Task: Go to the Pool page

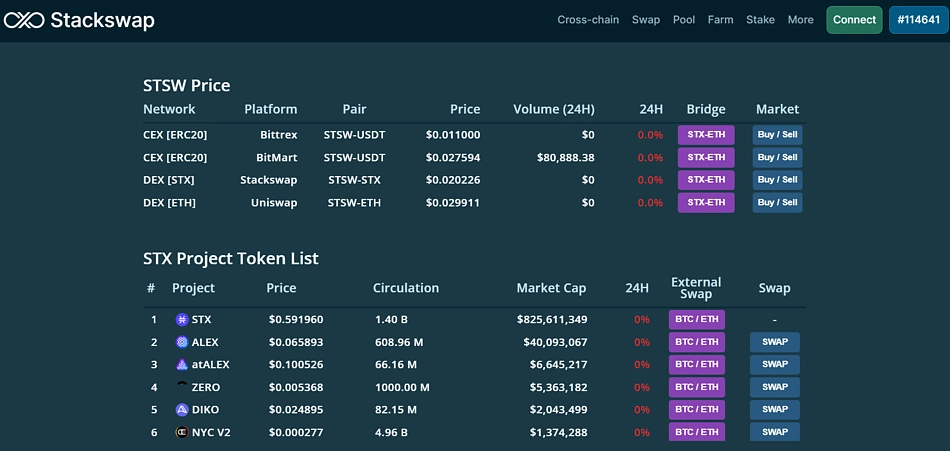Action: pyautogui.click(x=684, y=20)
